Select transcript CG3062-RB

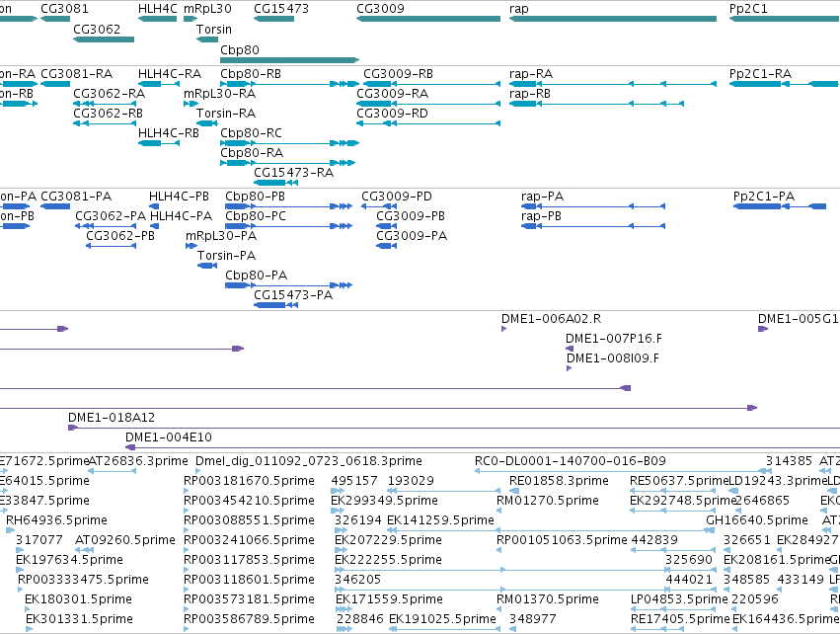(x=105, y=123)
